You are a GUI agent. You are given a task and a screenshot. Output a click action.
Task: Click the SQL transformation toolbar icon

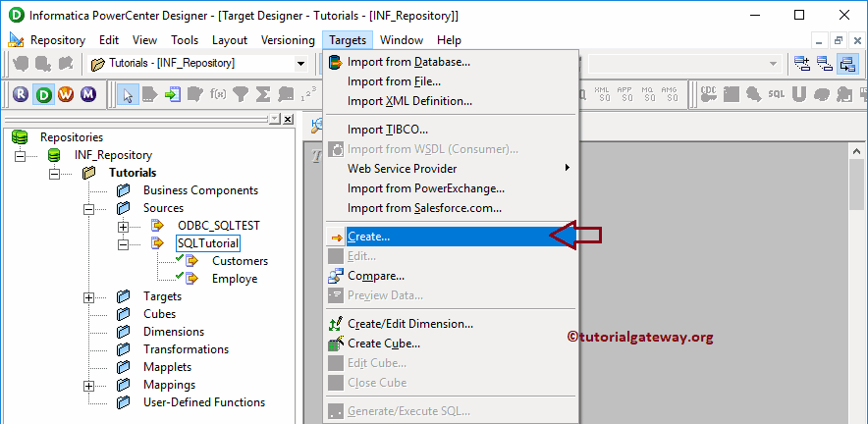(x=776, y=94)
